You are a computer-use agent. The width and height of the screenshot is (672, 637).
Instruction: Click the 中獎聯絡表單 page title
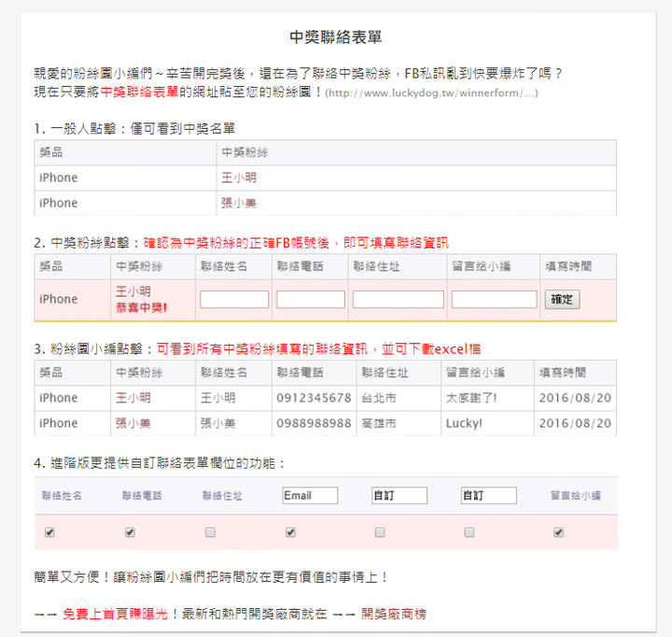[336, 36]
